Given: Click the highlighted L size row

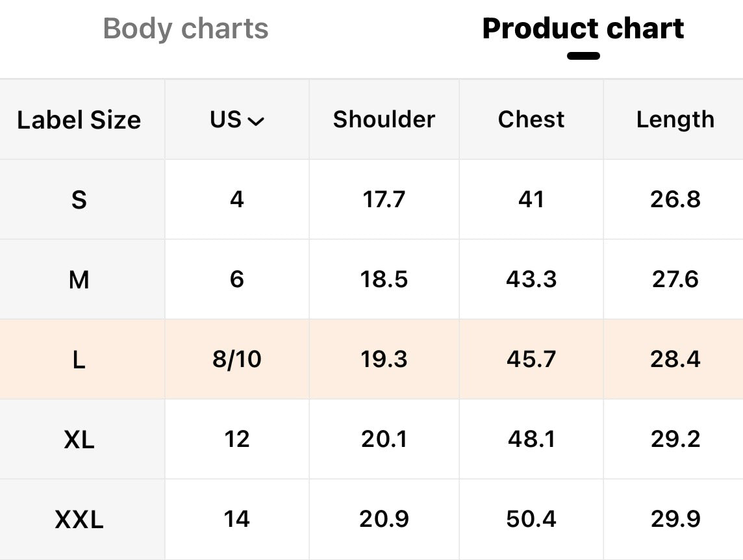Looking at the screenshot, I should pos(371,359).
